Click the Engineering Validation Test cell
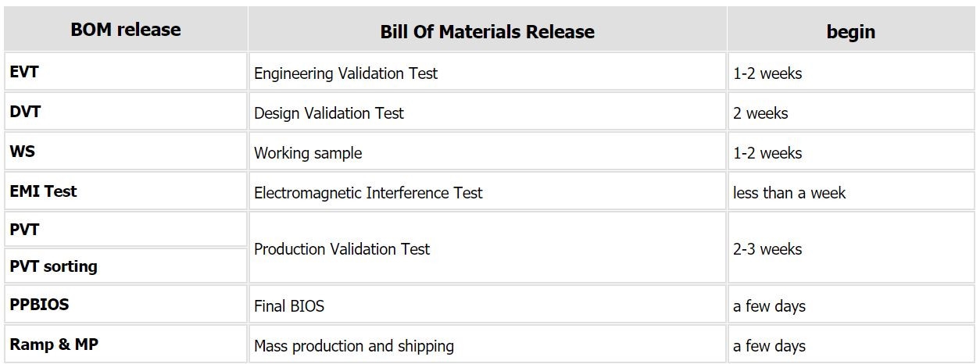 tap(345, 73)
